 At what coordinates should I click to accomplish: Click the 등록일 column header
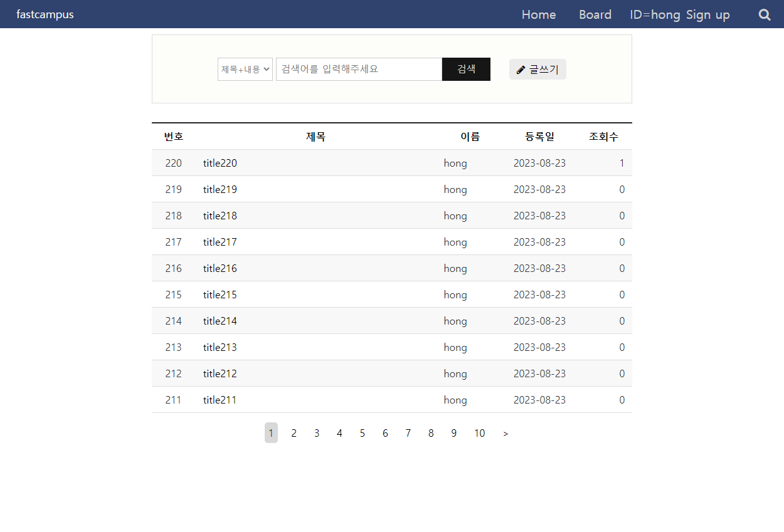coord(539,137)
